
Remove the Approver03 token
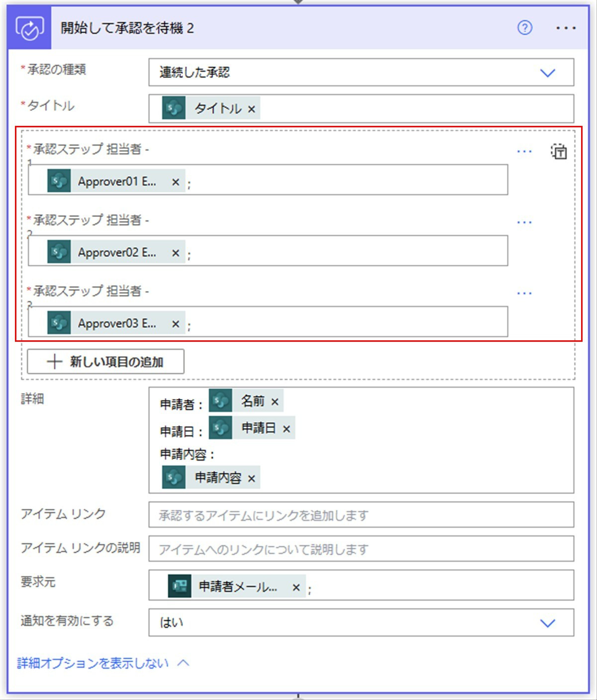[176, 324]
